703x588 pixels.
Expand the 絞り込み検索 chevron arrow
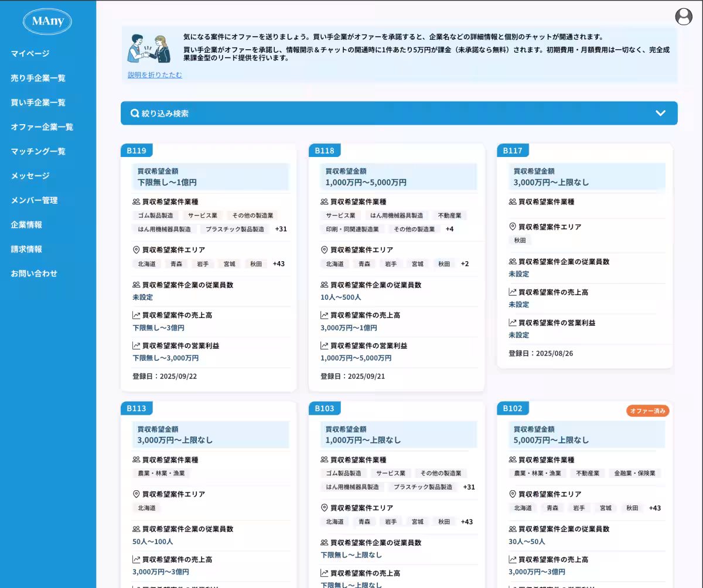pos(660,114)
